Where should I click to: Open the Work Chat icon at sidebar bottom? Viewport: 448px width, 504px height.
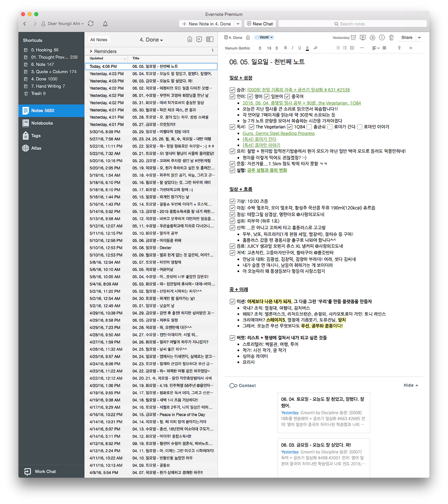pyautogui.click(x=27, y=472)
